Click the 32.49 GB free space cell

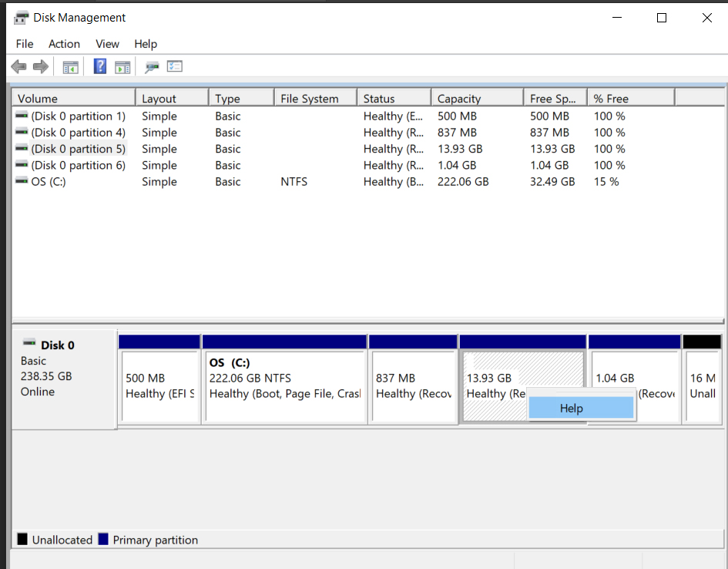point(552,182)
